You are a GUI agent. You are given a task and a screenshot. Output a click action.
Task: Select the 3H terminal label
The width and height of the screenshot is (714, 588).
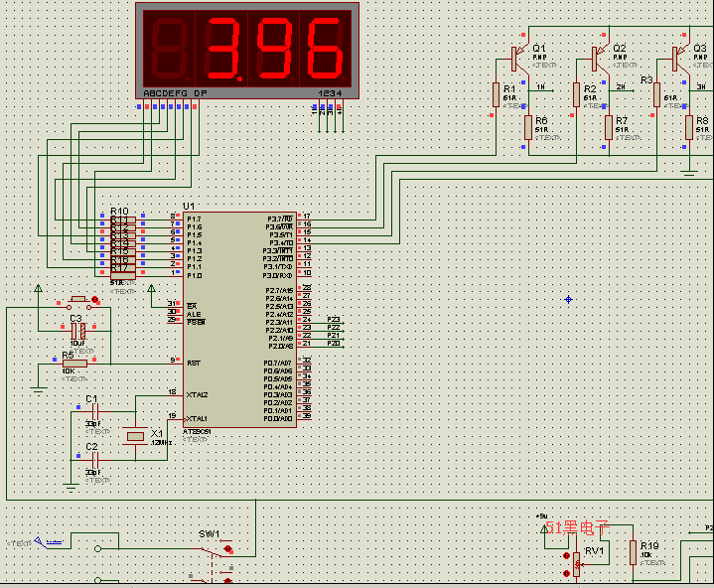click(701, 86)
